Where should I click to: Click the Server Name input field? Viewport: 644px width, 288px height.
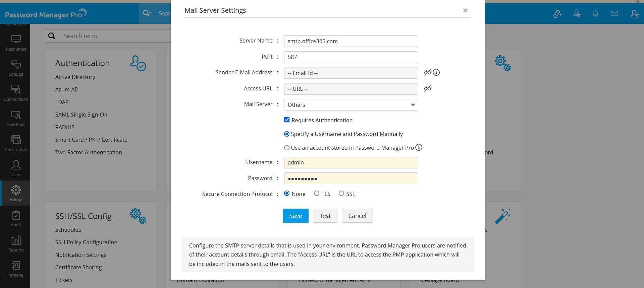(351, 41)
